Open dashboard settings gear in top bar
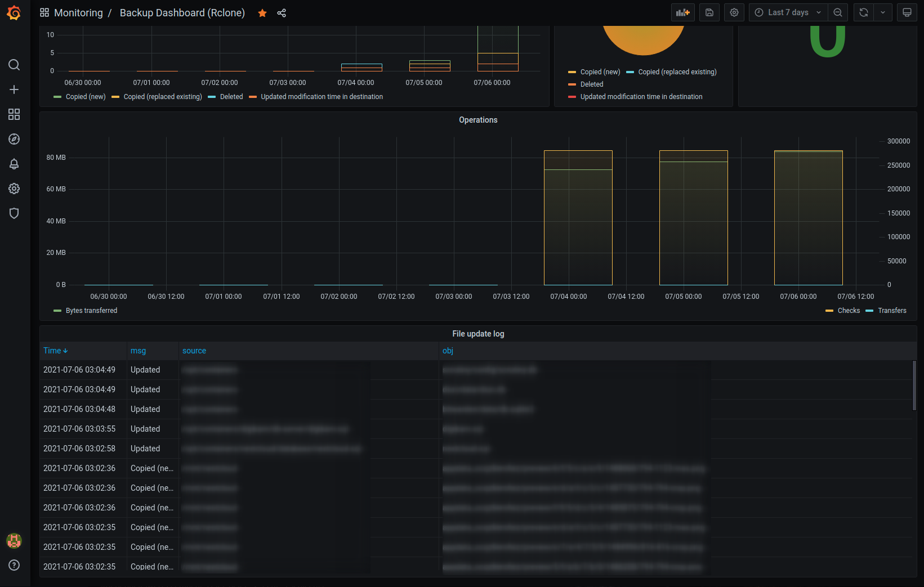Screen dimensions: 924x587 click(x=734, y=12)
